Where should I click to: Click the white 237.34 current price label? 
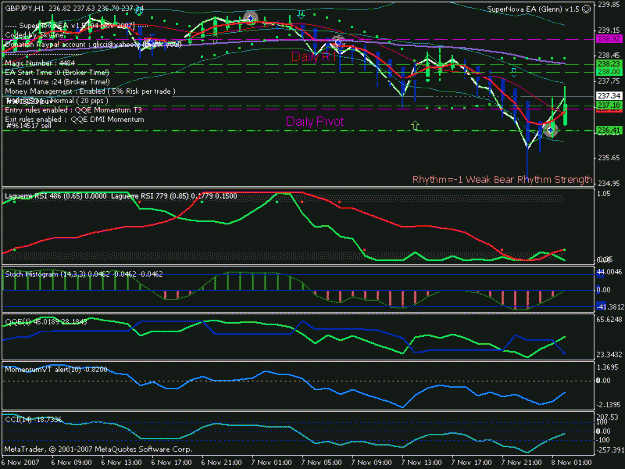[609, 96]
